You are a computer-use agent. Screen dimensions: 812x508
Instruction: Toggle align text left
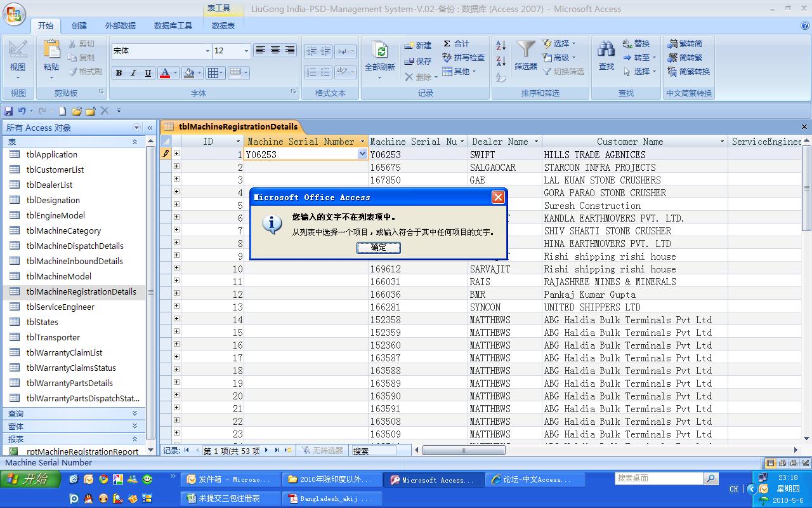pos(260,50)
